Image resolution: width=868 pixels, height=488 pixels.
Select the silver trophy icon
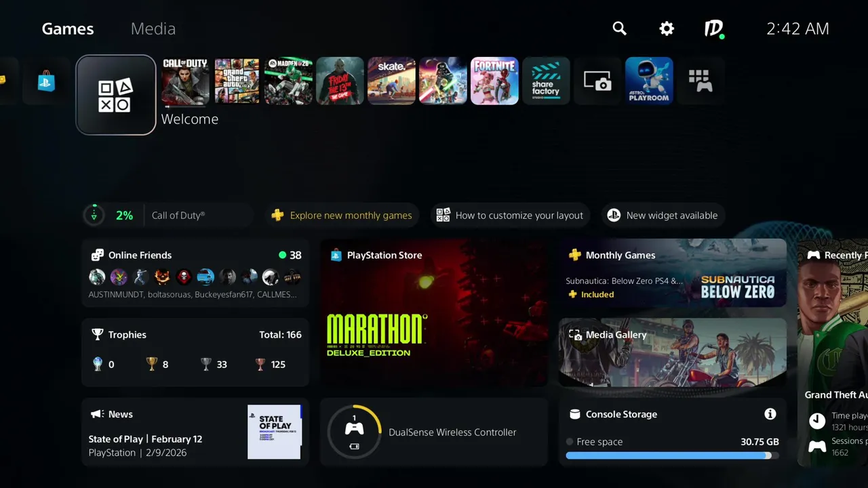[206, 364]
